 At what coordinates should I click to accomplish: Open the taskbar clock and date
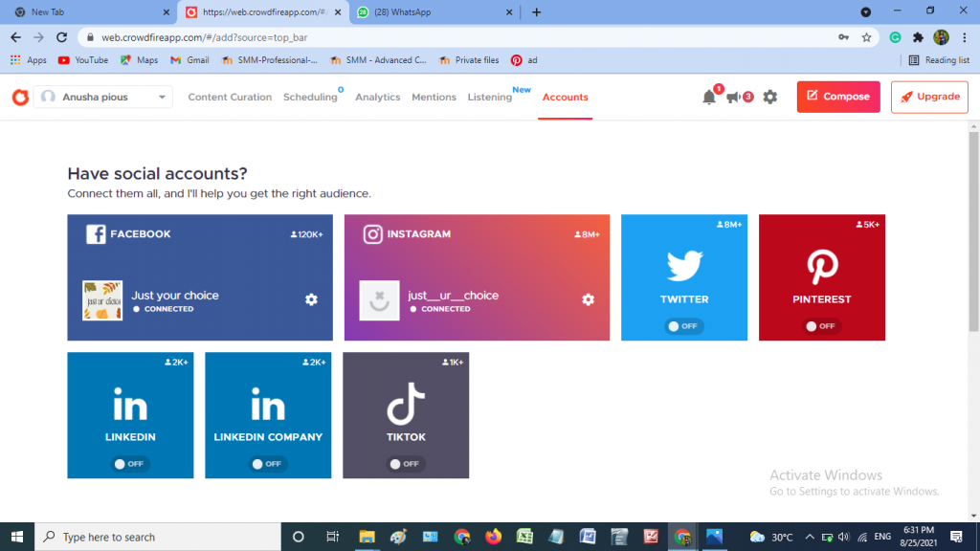click(x=918, y=537)
